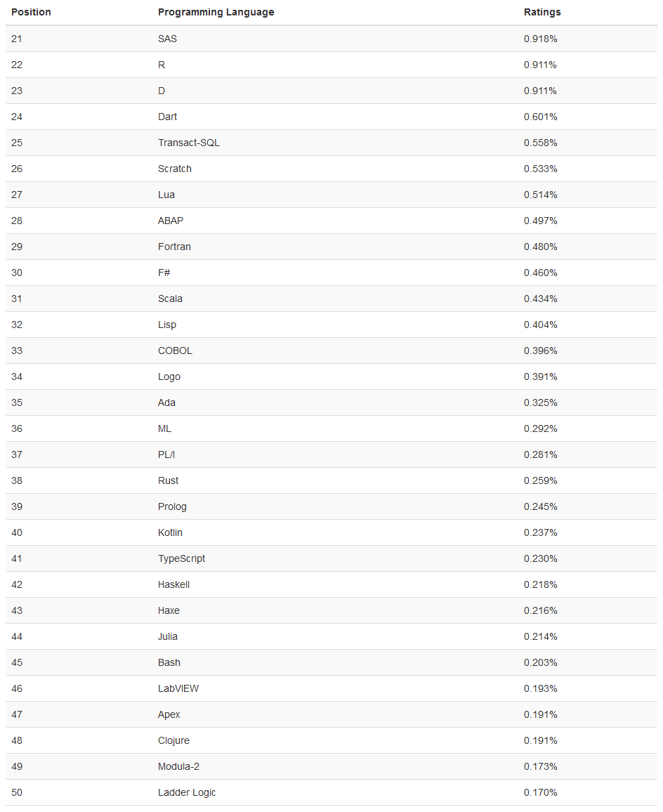Image resolution: width=663 pixels, height=812 pixels.
Task: Select position number 50 cell
Action: point(17,792)
